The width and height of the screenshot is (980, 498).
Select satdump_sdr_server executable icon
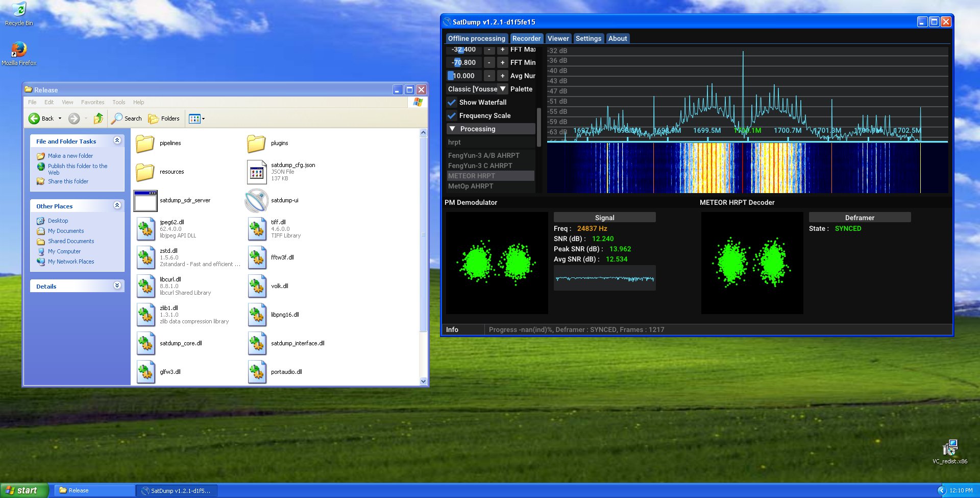point(145,201)
